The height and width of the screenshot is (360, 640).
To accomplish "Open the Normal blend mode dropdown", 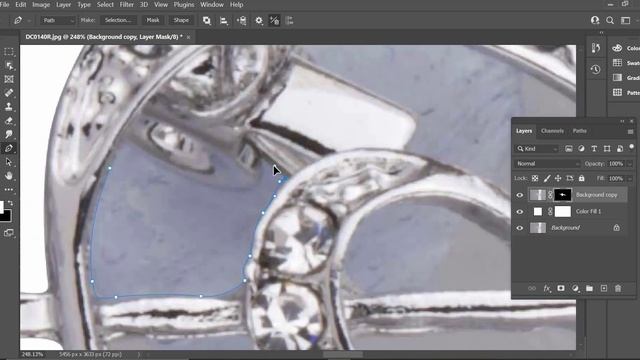I will click(547, 164).
